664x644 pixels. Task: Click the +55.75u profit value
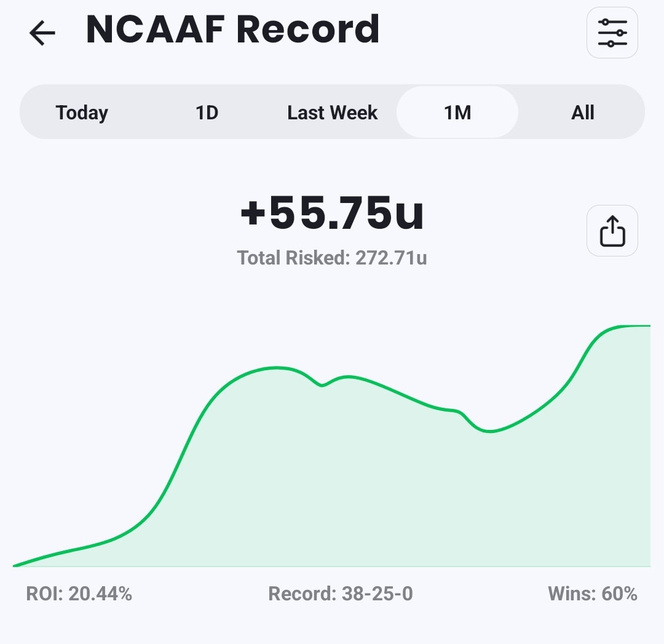coord(332,212)
